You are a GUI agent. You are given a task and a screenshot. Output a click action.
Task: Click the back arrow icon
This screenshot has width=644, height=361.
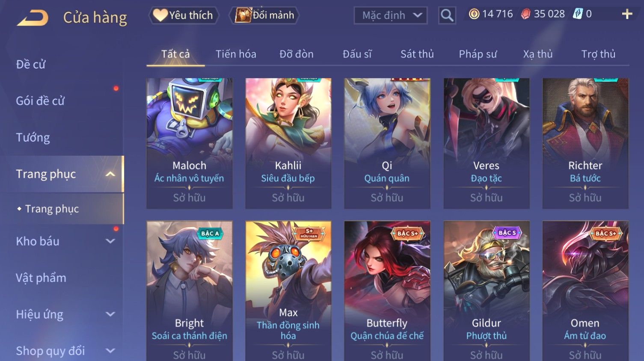click(x=33, y=18)
